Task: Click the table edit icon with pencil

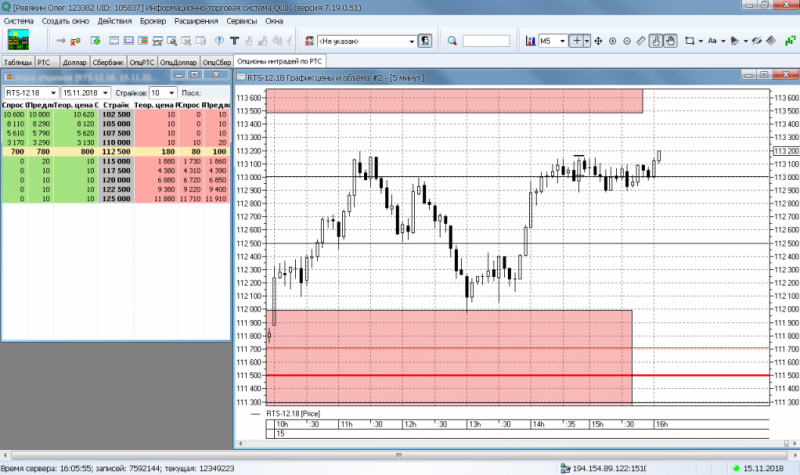Action: (x=158, y=41)
